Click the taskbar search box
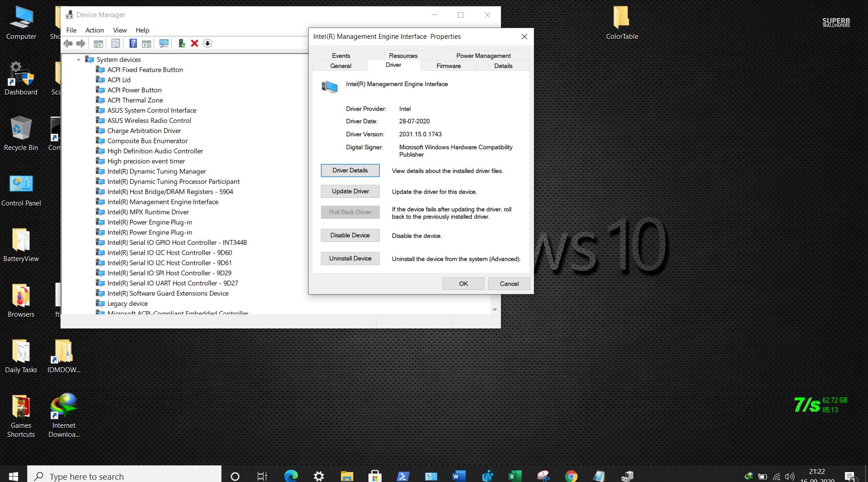The height and width of the screenshot is (482, 868). tap(124, 476)
